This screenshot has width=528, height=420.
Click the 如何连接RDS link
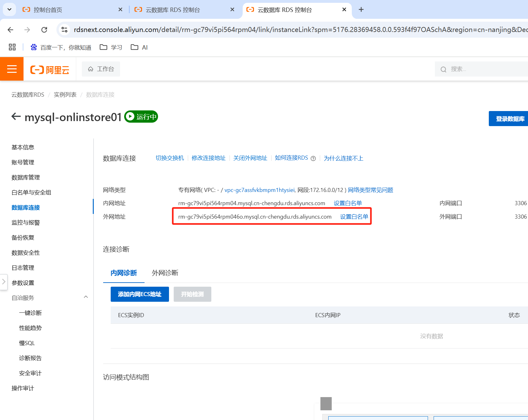coord(292,158)
